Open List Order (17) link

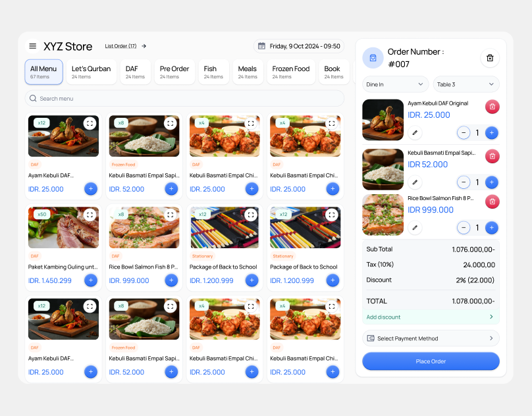click(x=119, y=46)
